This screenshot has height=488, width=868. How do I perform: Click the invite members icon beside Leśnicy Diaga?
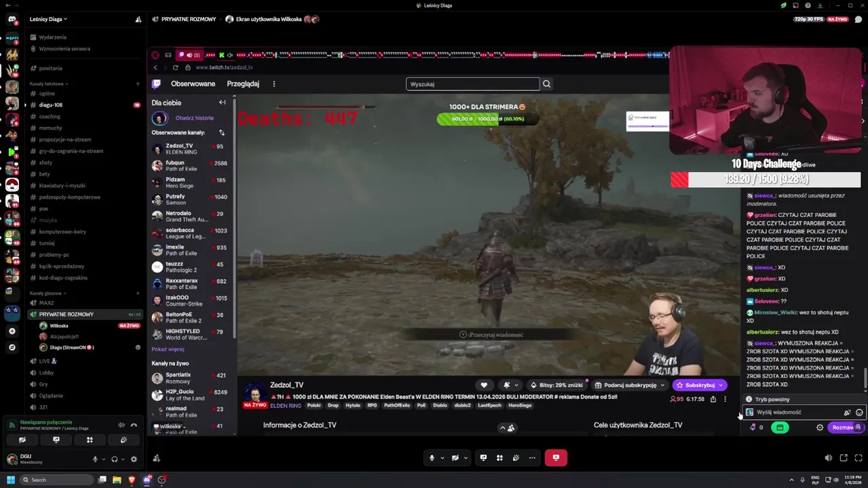coord(138,19)
